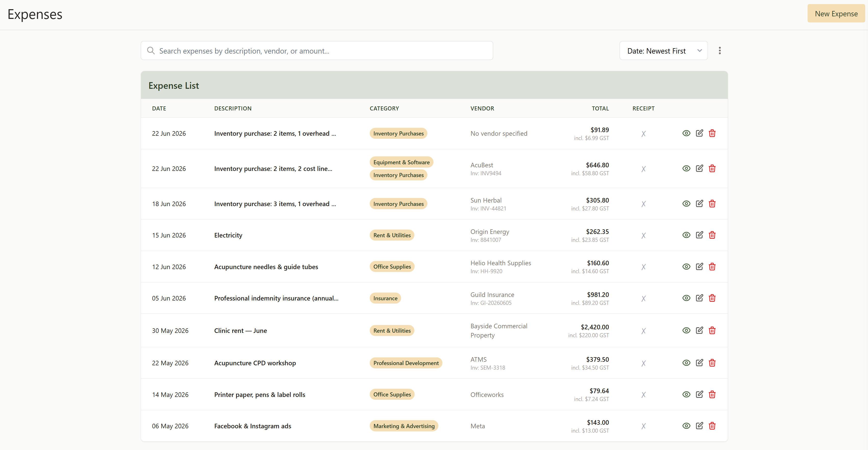View the Clinic rent June expense
Viewport: 868px width, 450px height.
[686, 330]
